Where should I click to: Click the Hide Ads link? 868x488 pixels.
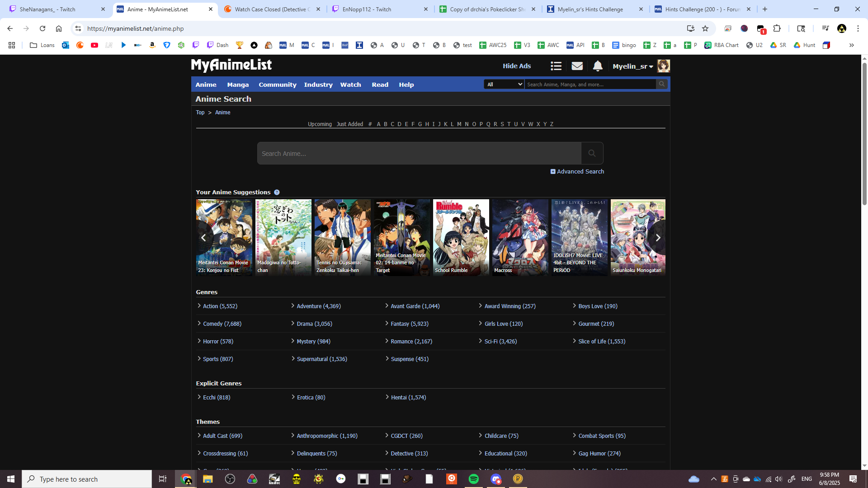[x=517, y=66]
